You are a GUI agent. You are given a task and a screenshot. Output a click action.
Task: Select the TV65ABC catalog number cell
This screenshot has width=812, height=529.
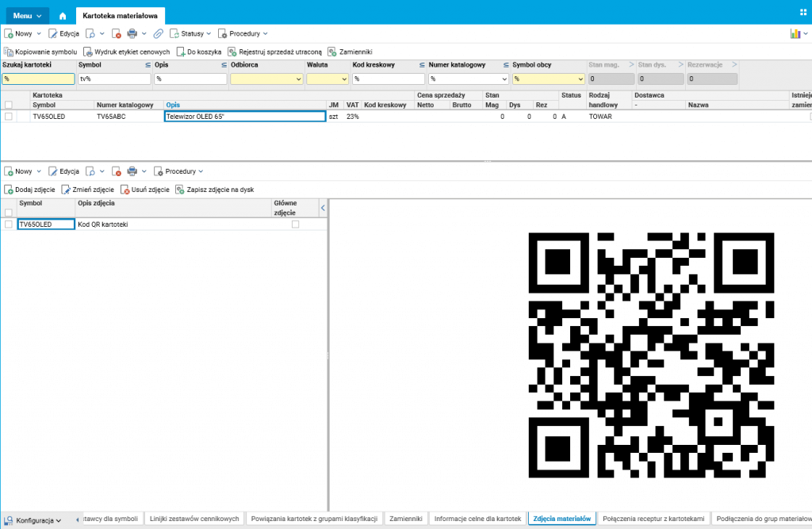128,117
